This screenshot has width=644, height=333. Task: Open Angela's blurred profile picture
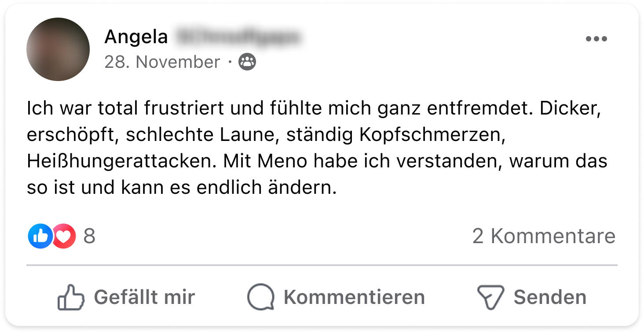pyautogui.click(x=58, y=49)
